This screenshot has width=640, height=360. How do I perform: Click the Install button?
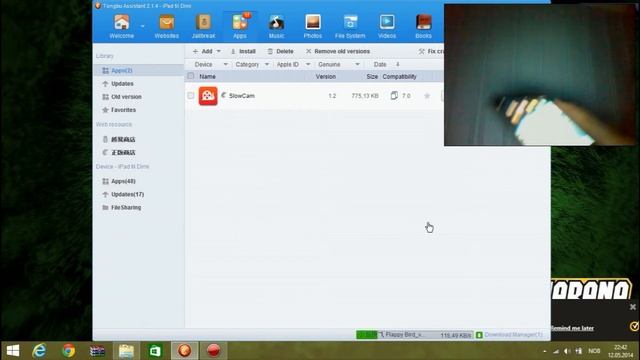243,51
